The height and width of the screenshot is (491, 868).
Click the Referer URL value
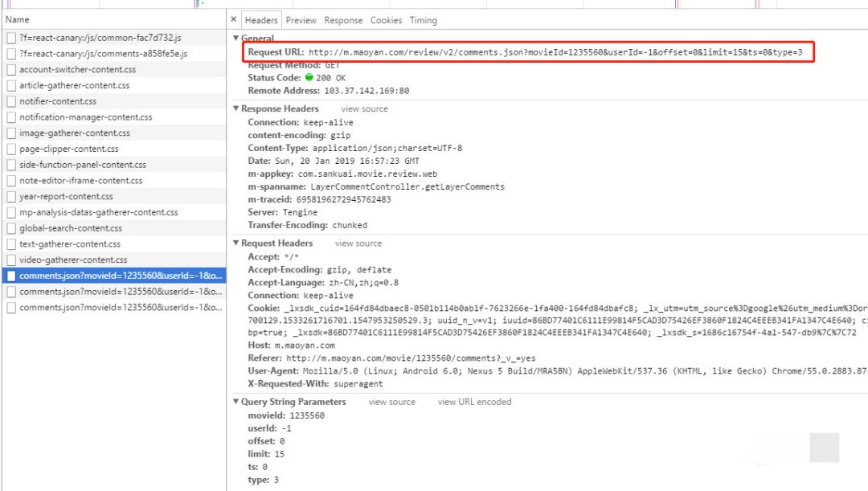pos(411,358)
